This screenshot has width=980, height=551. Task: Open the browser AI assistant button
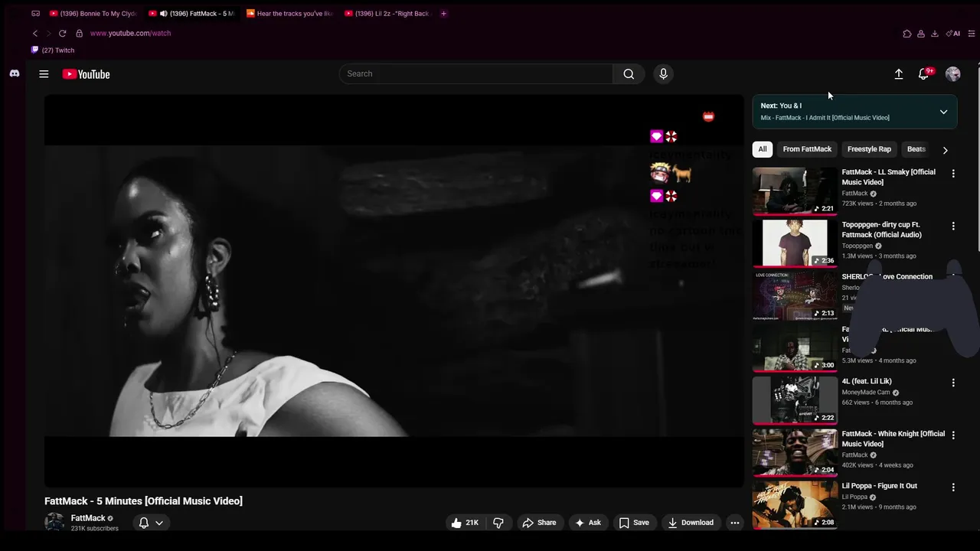click(953, 34)
